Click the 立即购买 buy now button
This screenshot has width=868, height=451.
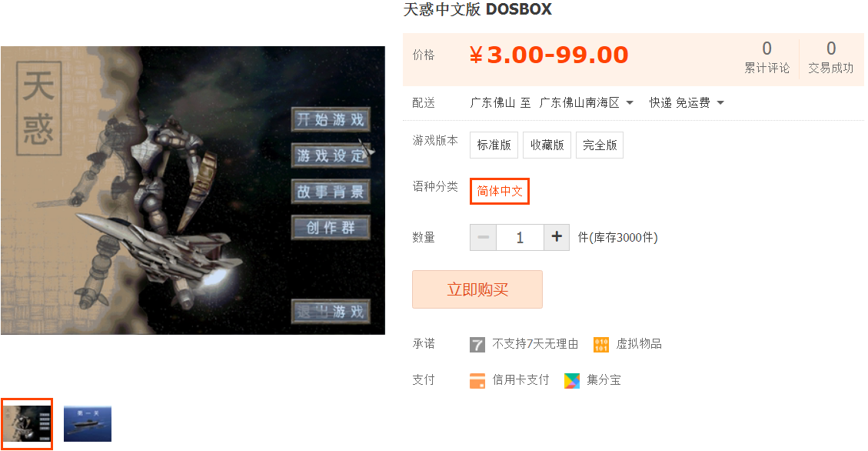tap(477, 289)
